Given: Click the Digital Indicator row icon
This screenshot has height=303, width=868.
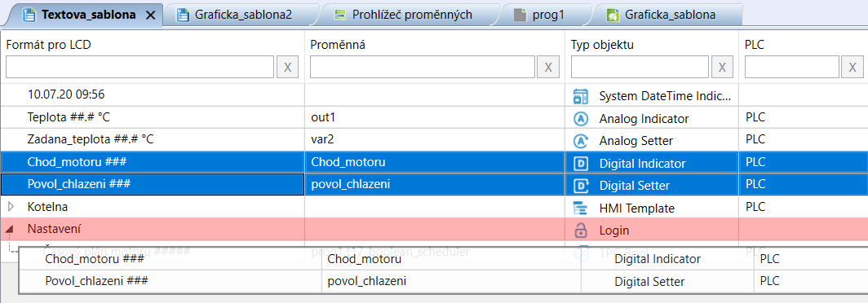Looking at the screenshot, I should click(x=581, y=164).
